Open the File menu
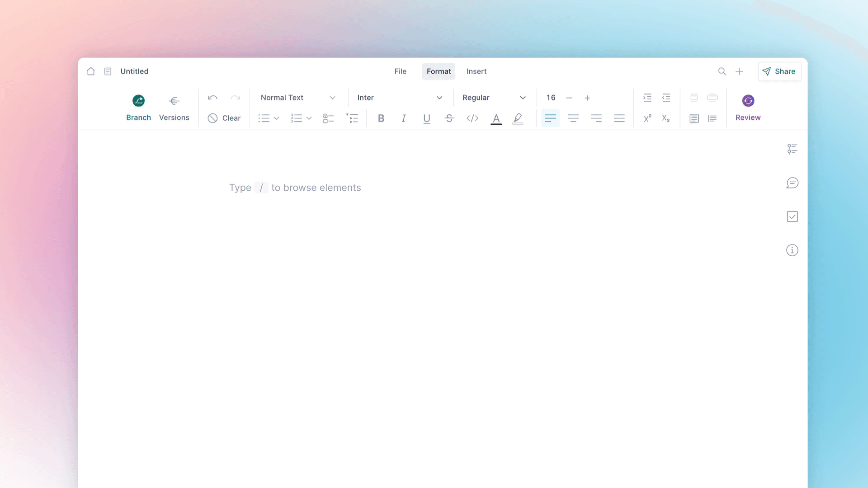Image resolution: width=868 pixels, height=488 pixels. coord(400,71)
